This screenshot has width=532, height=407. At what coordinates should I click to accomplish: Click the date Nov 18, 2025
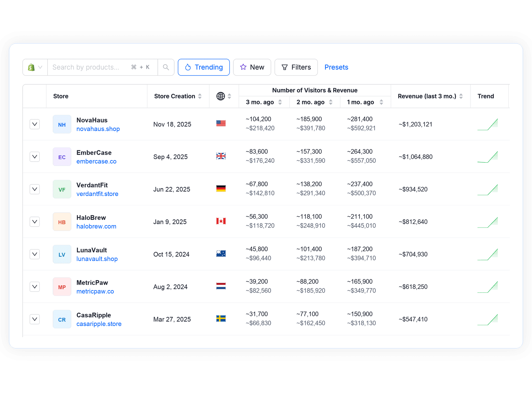172,124
